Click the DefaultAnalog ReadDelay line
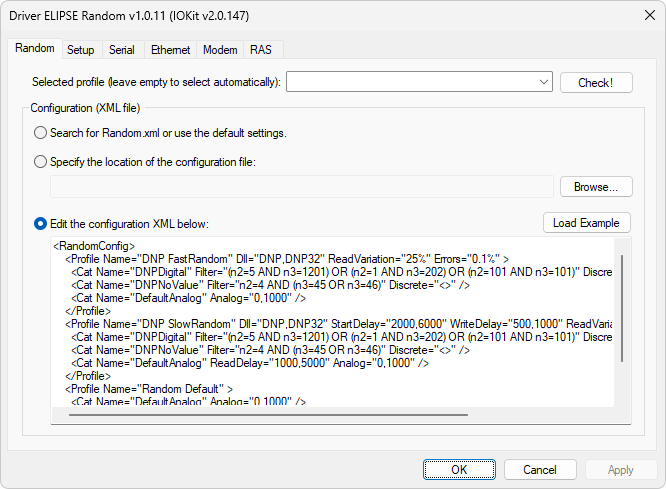Screen dimensions: 666x489 click(250, 363)
